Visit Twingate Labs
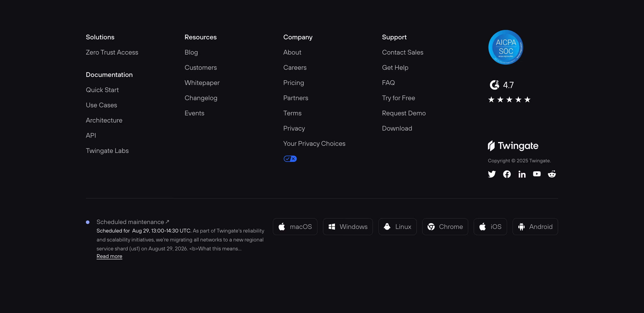 point(107,150)
